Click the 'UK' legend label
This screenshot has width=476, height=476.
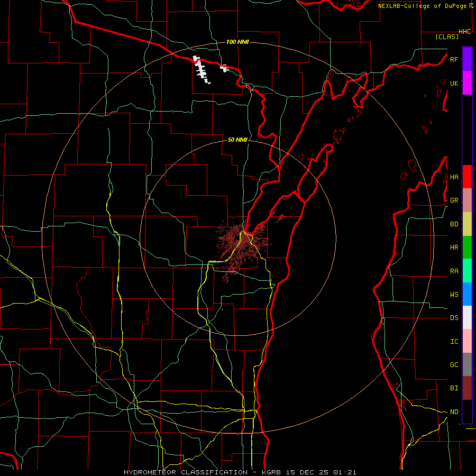pyautogui.click(x=454, y=83)
